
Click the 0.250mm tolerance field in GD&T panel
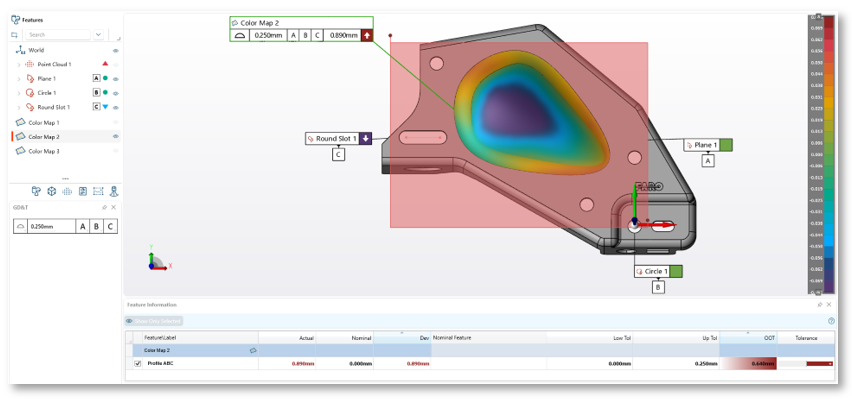pos(51,227)
